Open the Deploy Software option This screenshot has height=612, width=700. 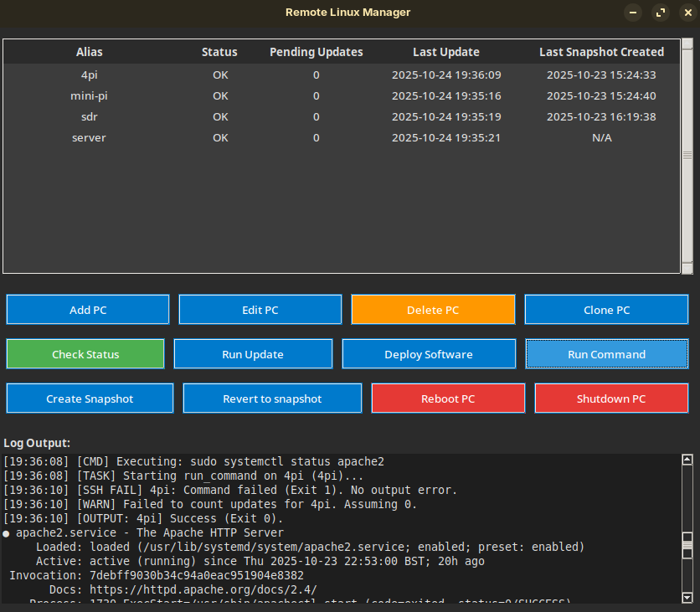(429, 354)
